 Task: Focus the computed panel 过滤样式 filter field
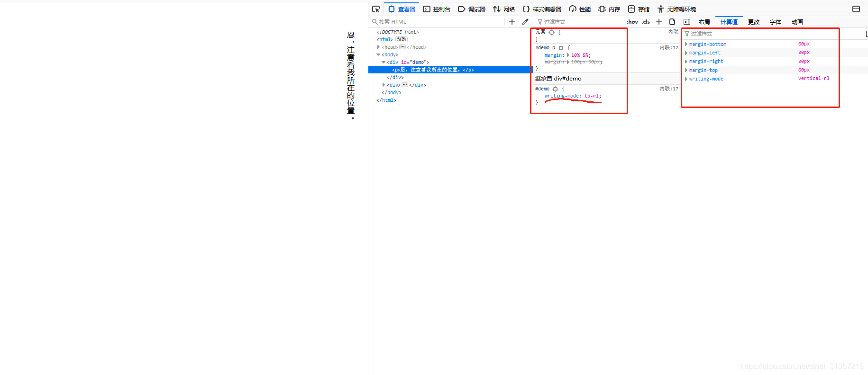[x=773, y=34]
